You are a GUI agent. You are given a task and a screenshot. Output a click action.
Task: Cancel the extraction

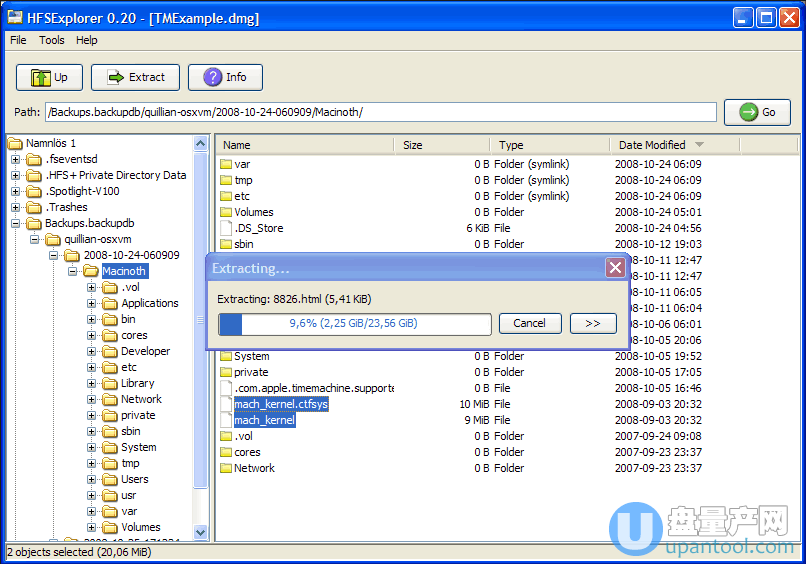pos(529,323)
